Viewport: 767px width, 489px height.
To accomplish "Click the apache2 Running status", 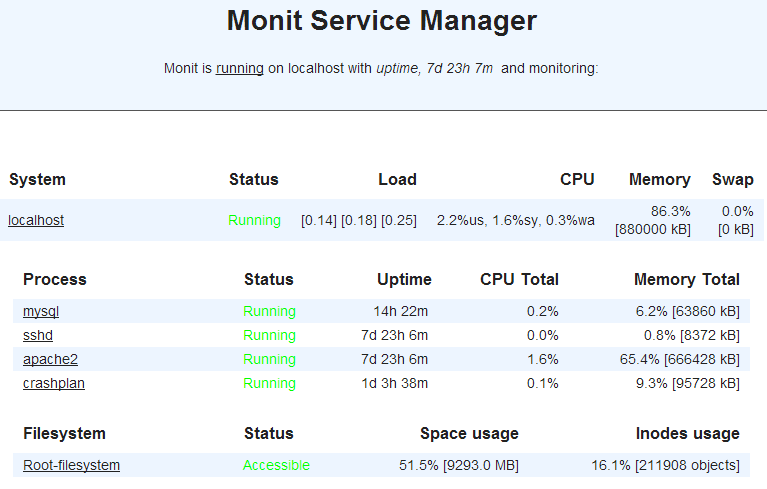I will pos(270,359).
